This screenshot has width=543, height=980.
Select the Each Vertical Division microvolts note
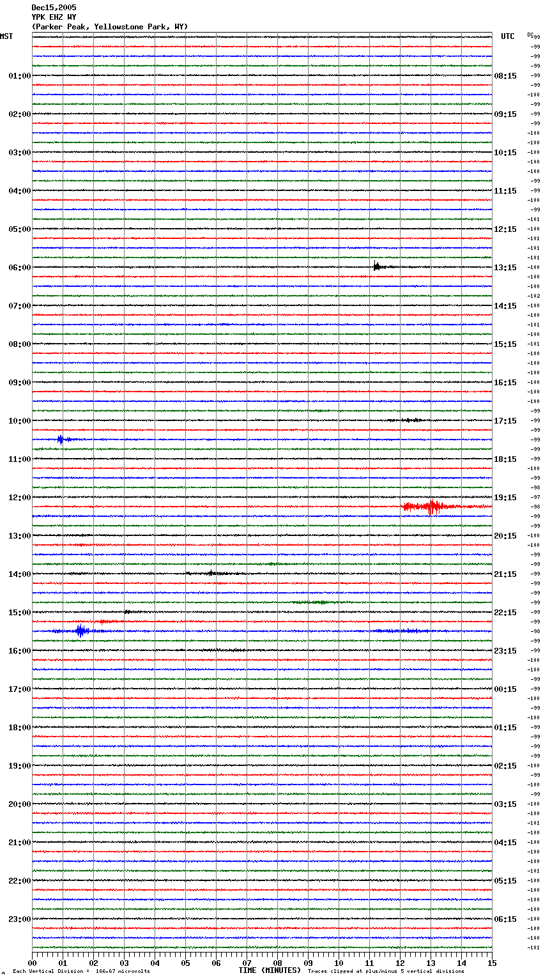click(x=81, y=971)
